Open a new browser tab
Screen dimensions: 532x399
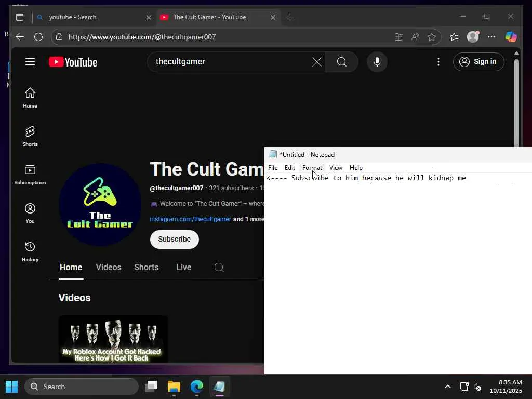coord(290,17)
